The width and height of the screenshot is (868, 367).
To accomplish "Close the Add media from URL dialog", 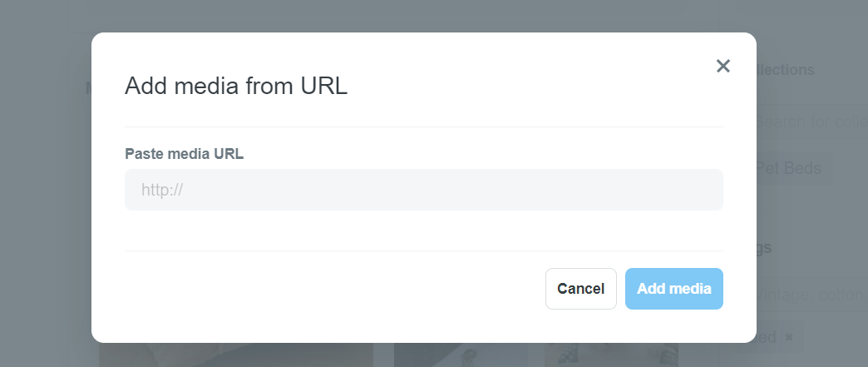I will pyautogui.click(x=723, y=66).
